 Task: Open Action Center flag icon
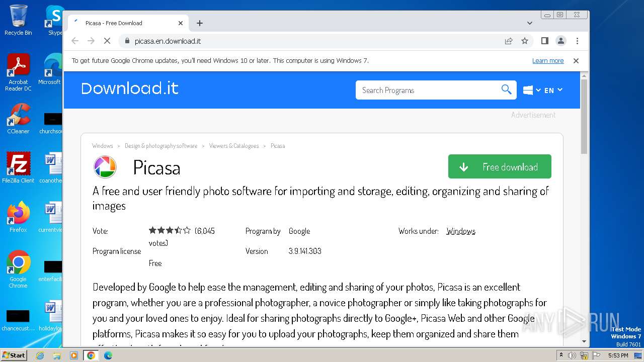tap(596, 355)
